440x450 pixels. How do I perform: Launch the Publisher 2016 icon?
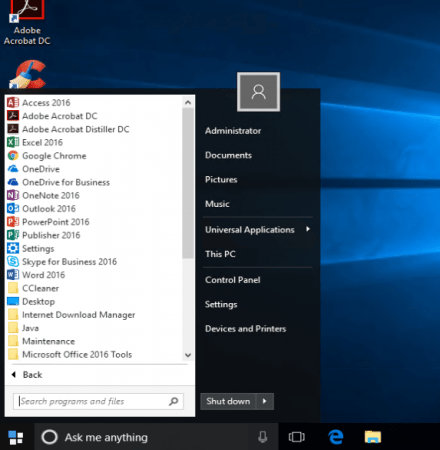point(13,235)
